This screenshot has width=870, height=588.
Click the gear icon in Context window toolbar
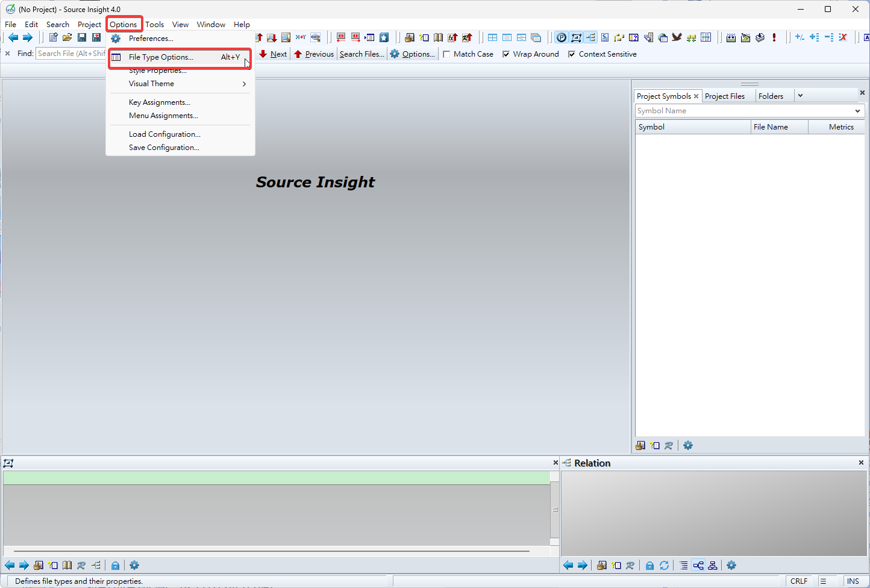(x=134, y=565)
